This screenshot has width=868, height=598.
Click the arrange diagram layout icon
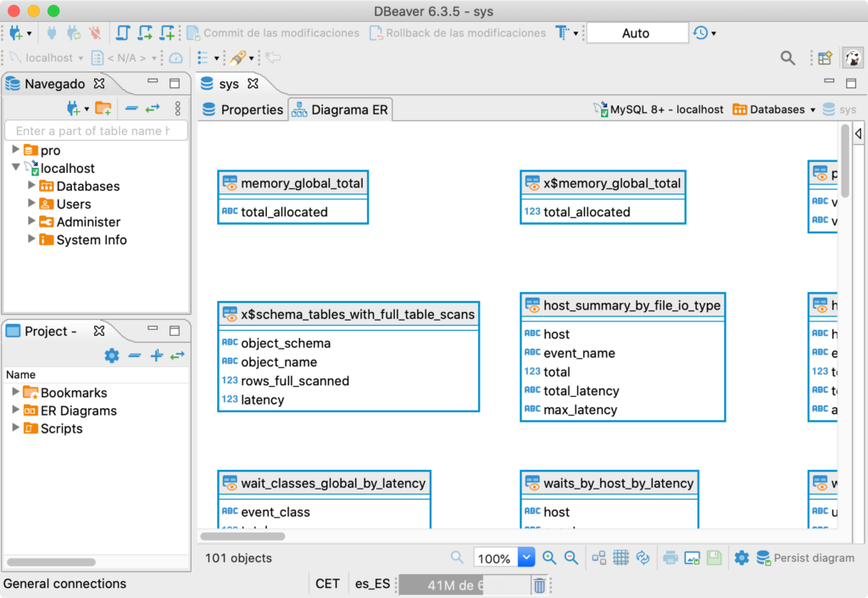(598, 557)
